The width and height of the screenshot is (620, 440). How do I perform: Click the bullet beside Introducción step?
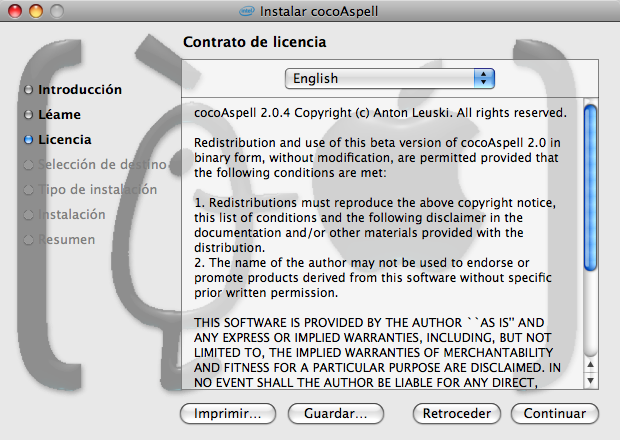click(x=28, y=90)
